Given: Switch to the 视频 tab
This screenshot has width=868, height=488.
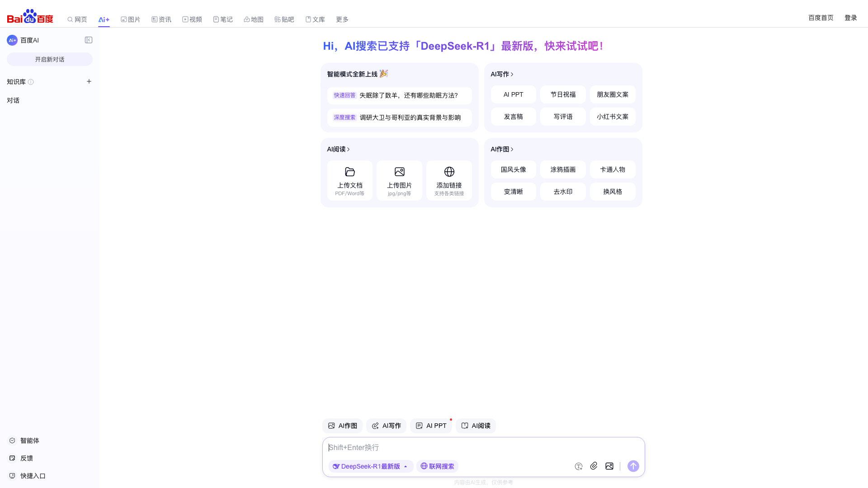Looking at the screenshot, I should click(x=192, y=19).
